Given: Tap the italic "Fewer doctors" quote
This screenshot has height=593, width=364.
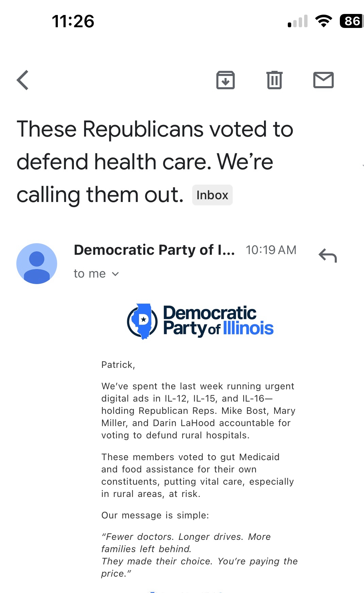Looking at the screenshot, I should 199,555.
